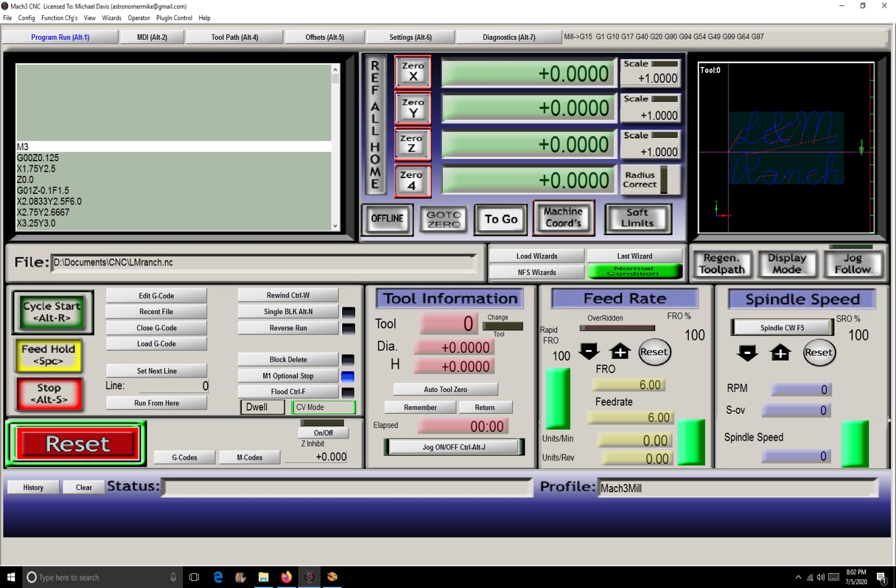Decrease feed rate override with down arrow

(589, 352)
